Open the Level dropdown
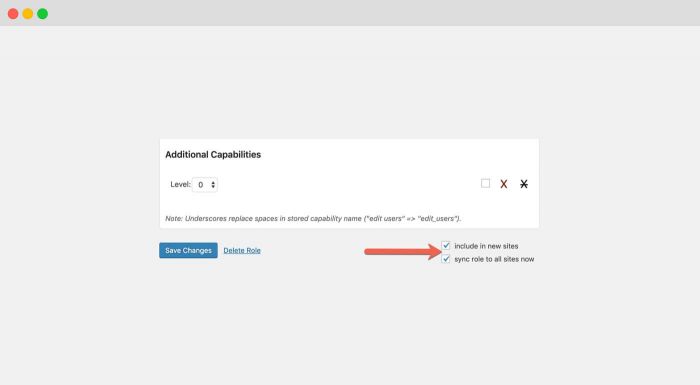Viewport: 700px width, 385px height. pos(205,184)
